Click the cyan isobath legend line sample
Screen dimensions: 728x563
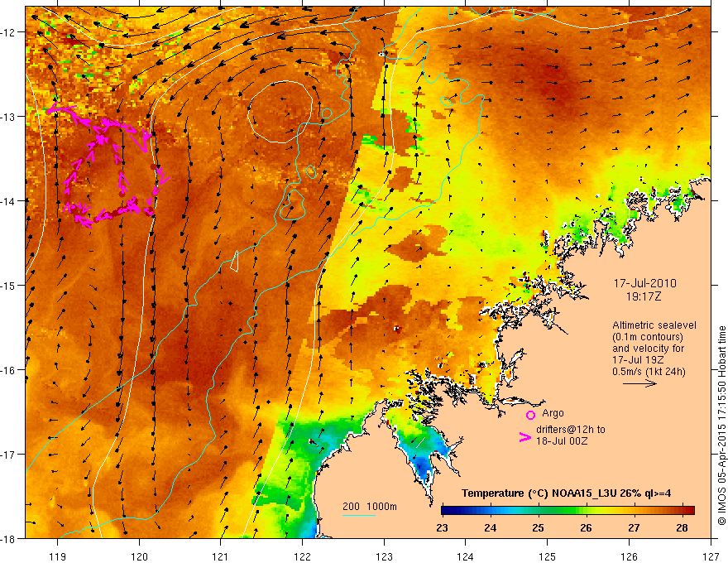[359, 515]
